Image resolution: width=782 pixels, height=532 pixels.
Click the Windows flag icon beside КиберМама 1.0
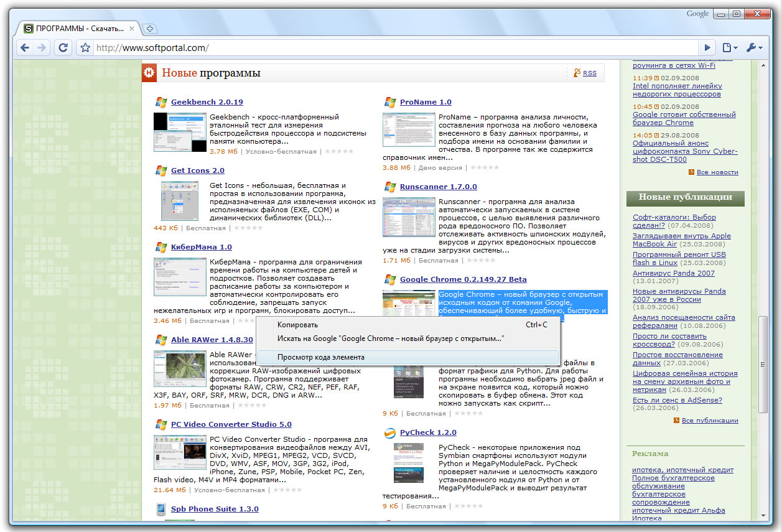[x=161, y=247]
